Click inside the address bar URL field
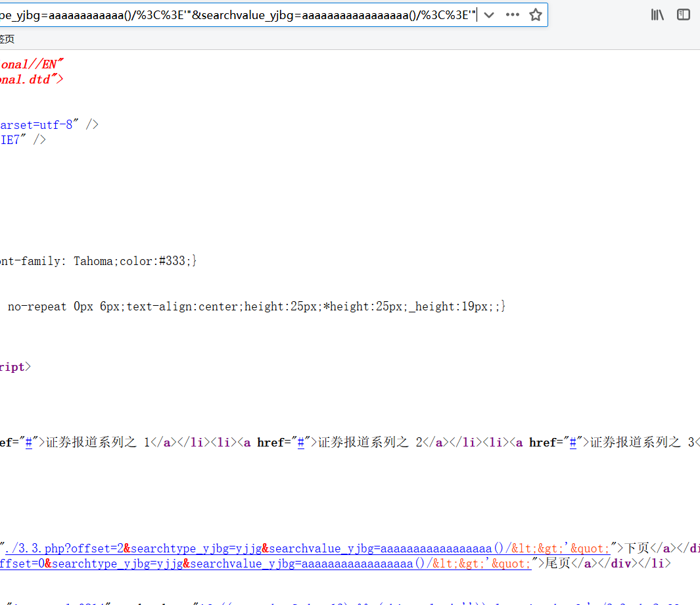This screenshot has width=700, height=605. [239, 15]
